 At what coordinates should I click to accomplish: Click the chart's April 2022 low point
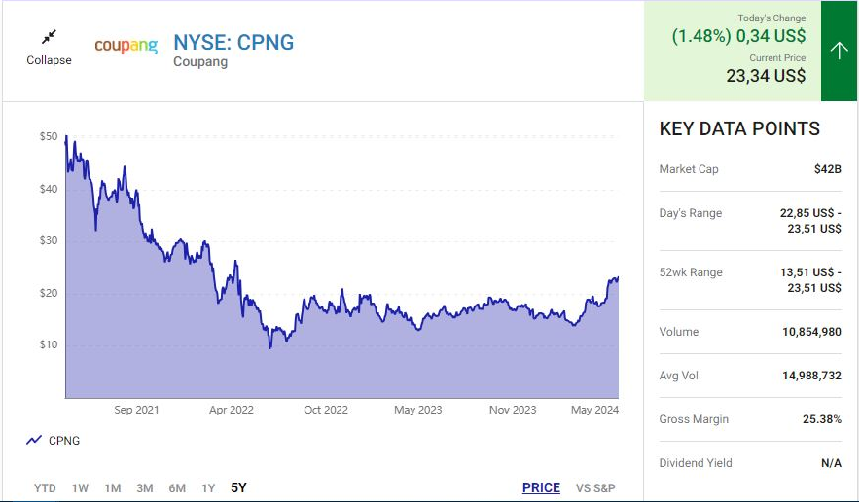[x=270, y=346]
